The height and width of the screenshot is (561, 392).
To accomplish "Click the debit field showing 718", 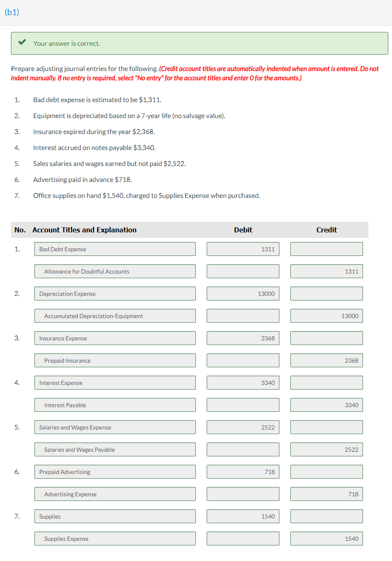I will click(243, 471).
